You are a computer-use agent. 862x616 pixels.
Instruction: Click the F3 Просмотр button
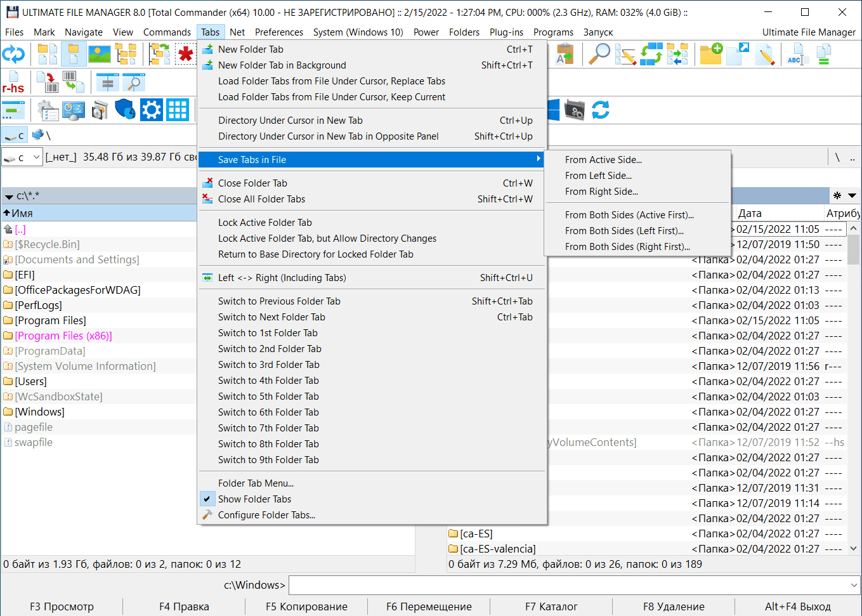[x=62, y=606]
